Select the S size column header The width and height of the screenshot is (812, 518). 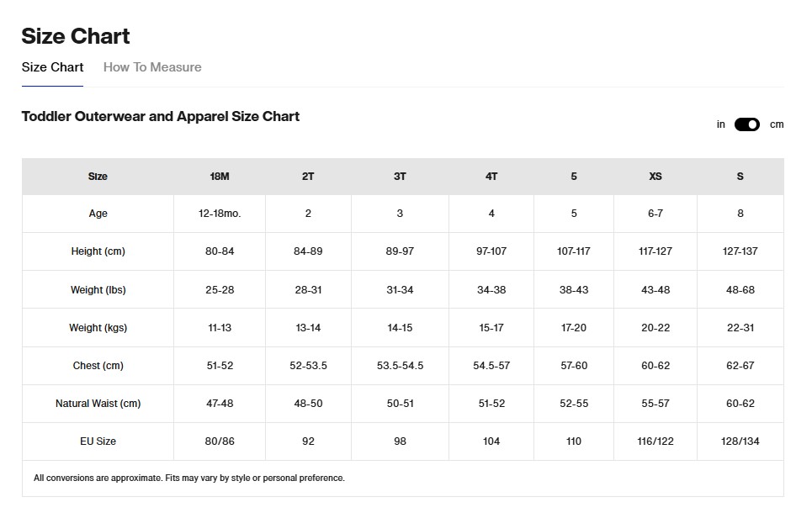coord(740,177)
